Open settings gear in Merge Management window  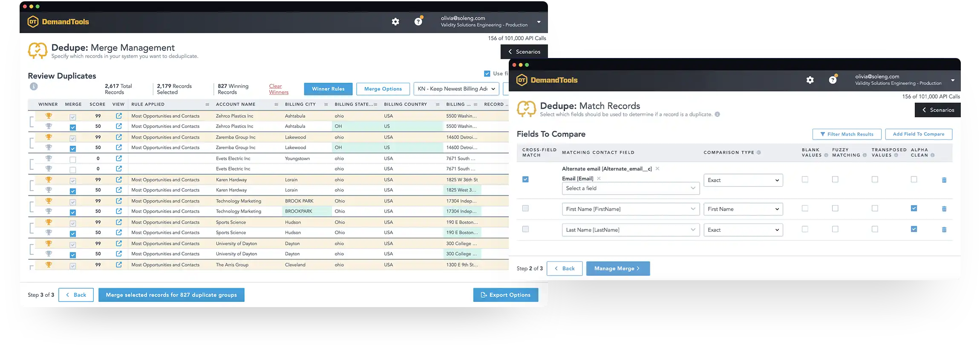click(x=395, y=22)
